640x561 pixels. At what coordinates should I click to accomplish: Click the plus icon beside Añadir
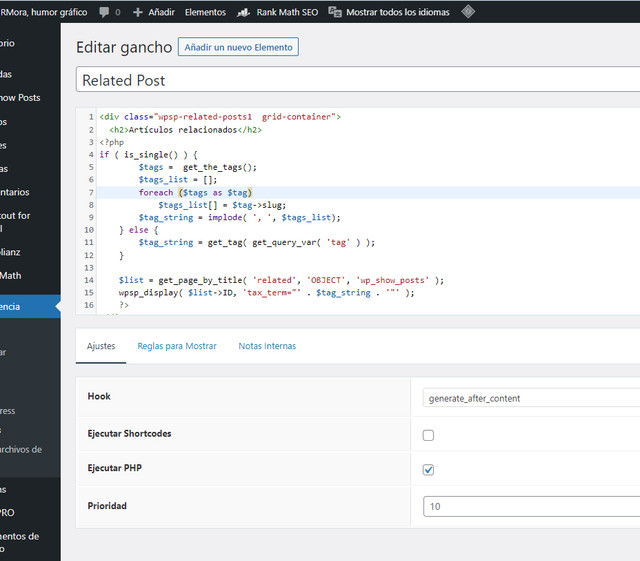[138, 12]
